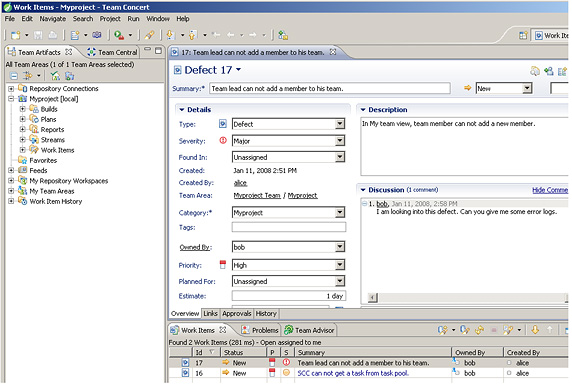Open the Severity dropdown
The height and width of the screenshot is (384, 572).
[340, 141]
